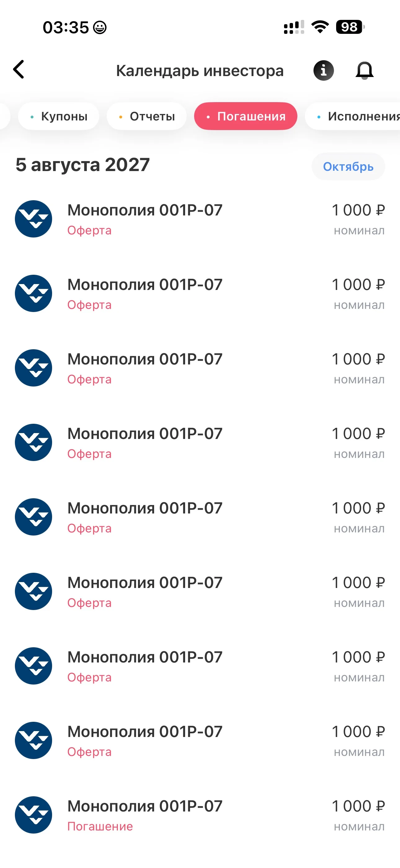Tap Монополия logo in Погашение row
This screenshot has height=868, width=400.
pyautogui.click(x=33, y=815)
